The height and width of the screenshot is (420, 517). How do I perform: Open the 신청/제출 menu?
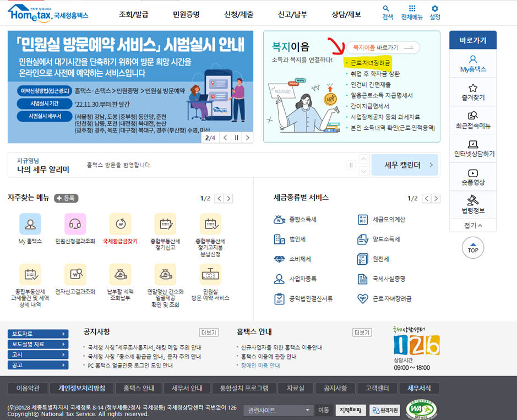239,14
